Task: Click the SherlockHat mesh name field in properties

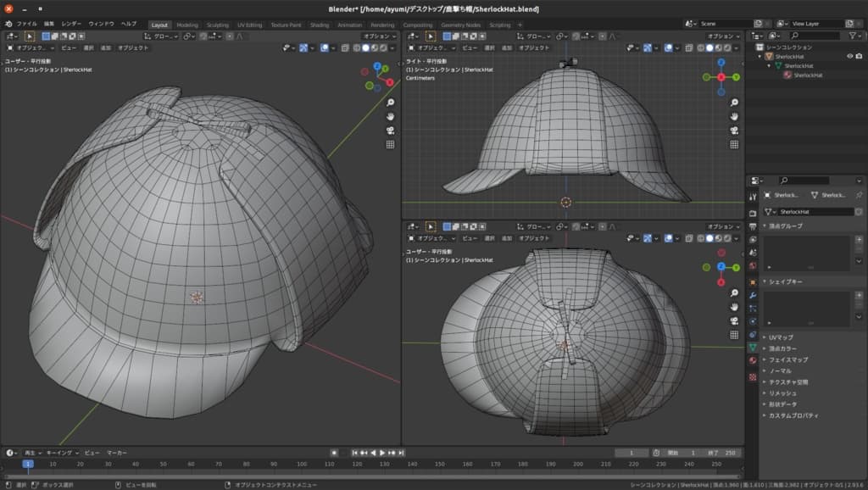Action: pyautogui.click(x=814, y=211)
